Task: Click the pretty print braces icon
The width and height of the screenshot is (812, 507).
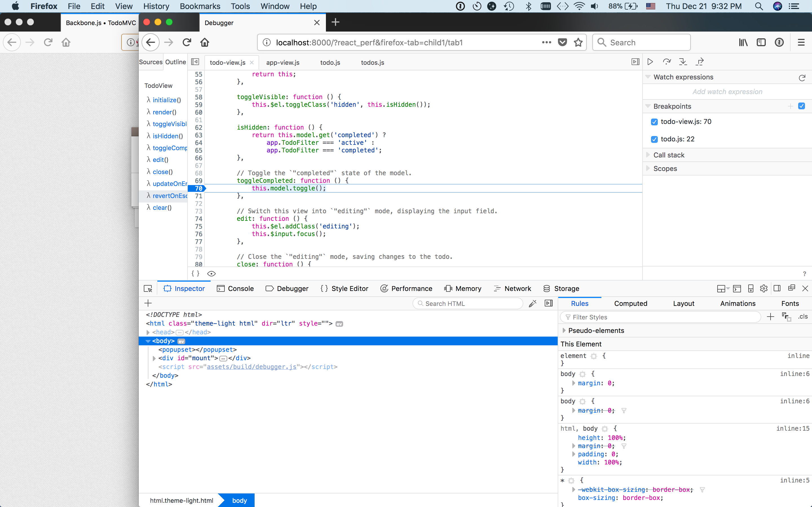Action: pos(195,273)
